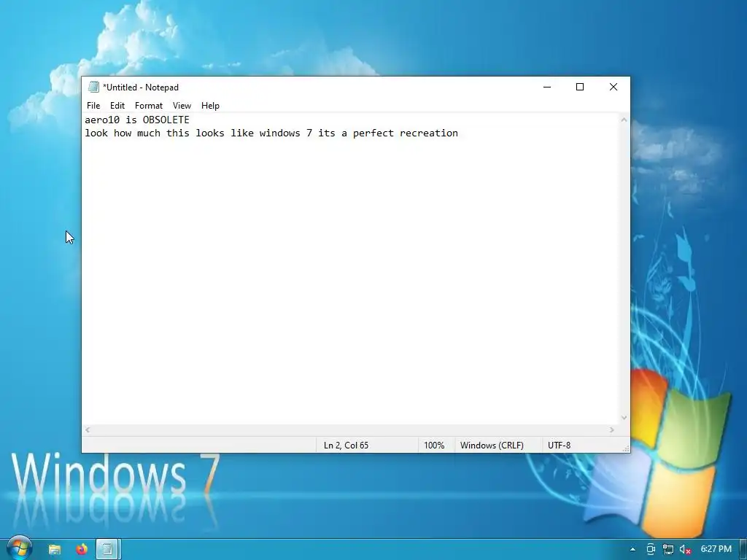Maximize the Notepad window
The image size is (747, 560).
click(x=580, y=87)
